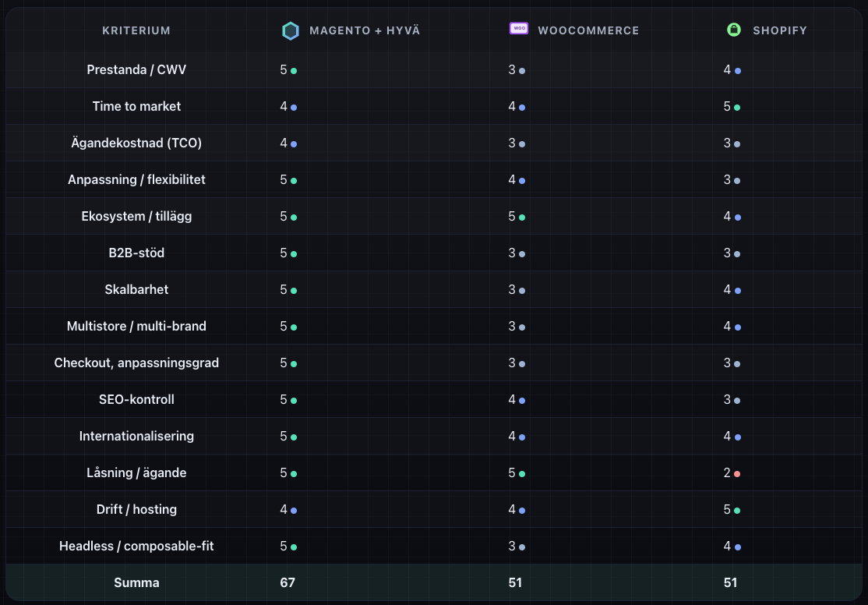The width and height of the screenshot is (868, 605).
Task: Click the Magento total score 67
Action: click(288, 582)
